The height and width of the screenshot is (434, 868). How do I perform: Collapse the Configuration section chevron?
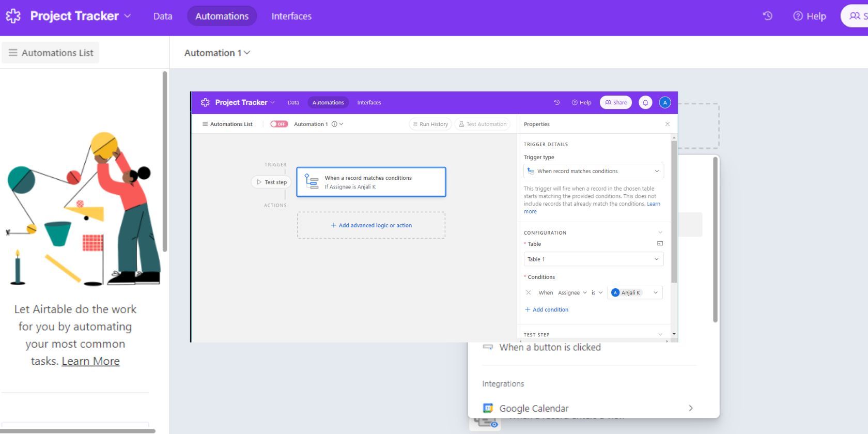(660, 233)
